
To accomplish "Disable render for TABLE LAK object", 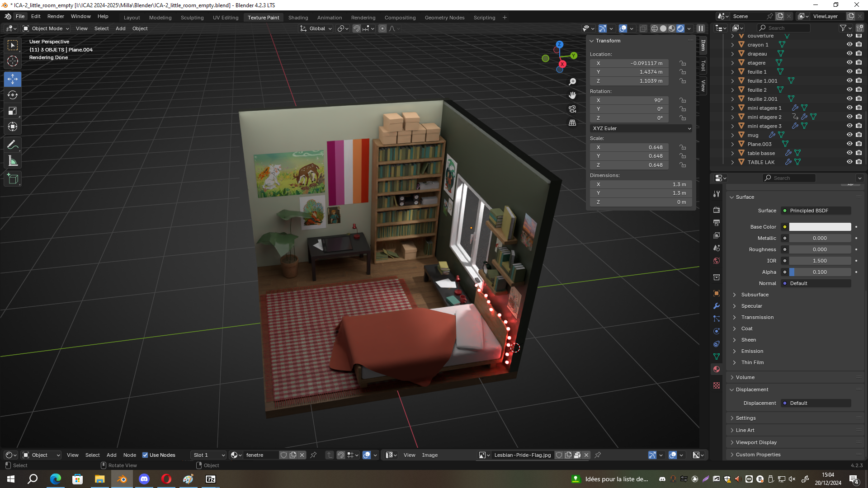I will coord(859,162).
